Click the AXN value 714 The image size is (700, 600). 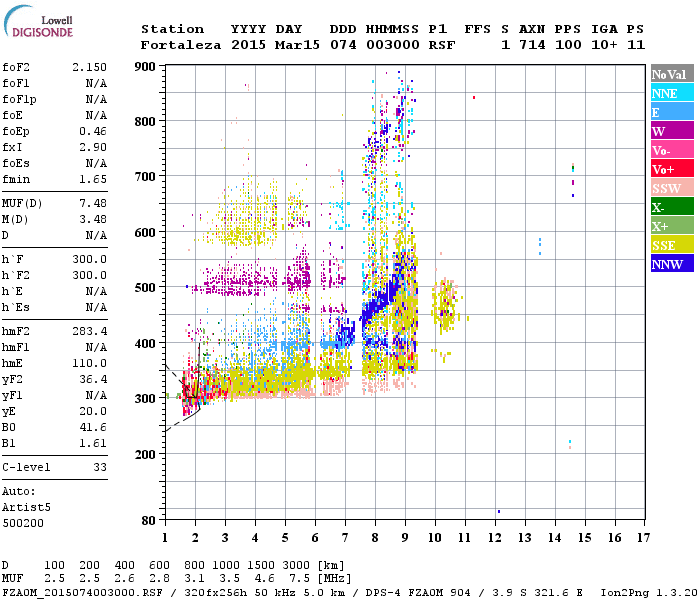532,45
